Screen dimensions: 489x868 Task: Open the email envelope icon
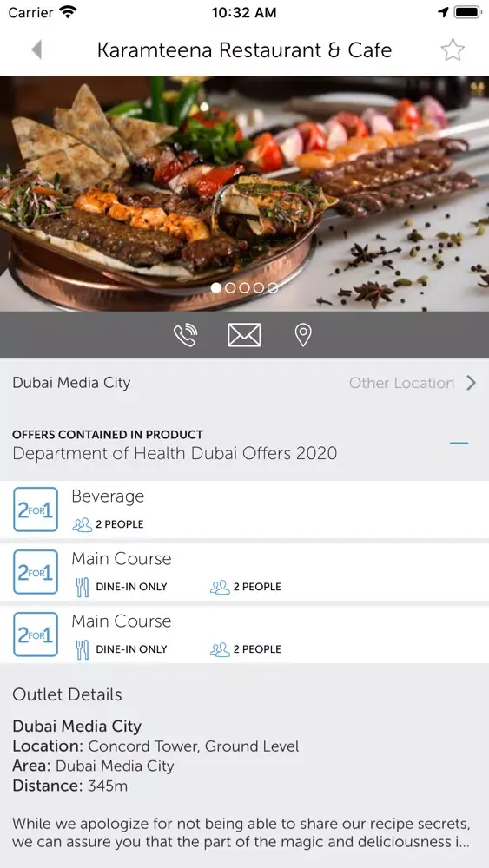pos(244,335)
